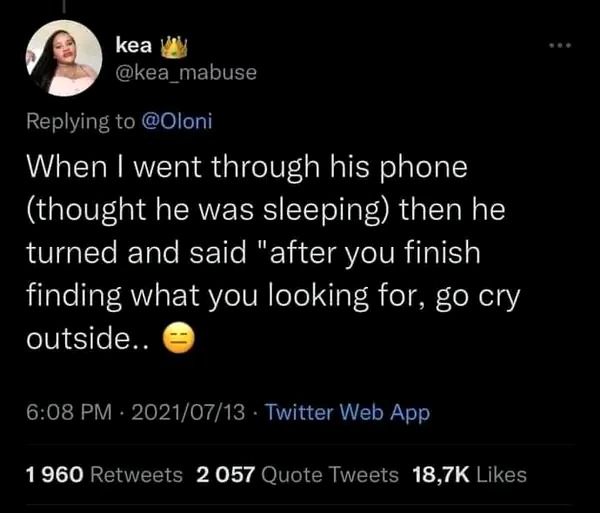This screenshot has height=513, width=600.
Task: Click the 6:08 PM timestamp
Action: (x=69, y=412)
